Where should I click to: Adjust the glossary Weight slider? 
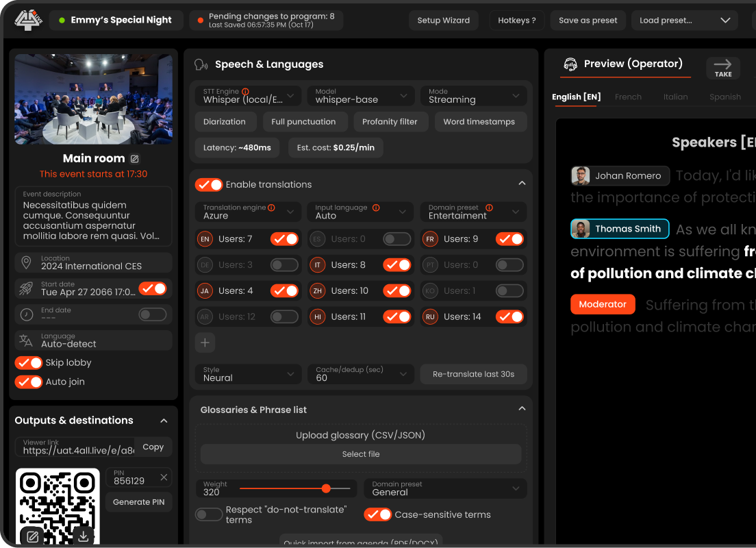pos(326,488)
